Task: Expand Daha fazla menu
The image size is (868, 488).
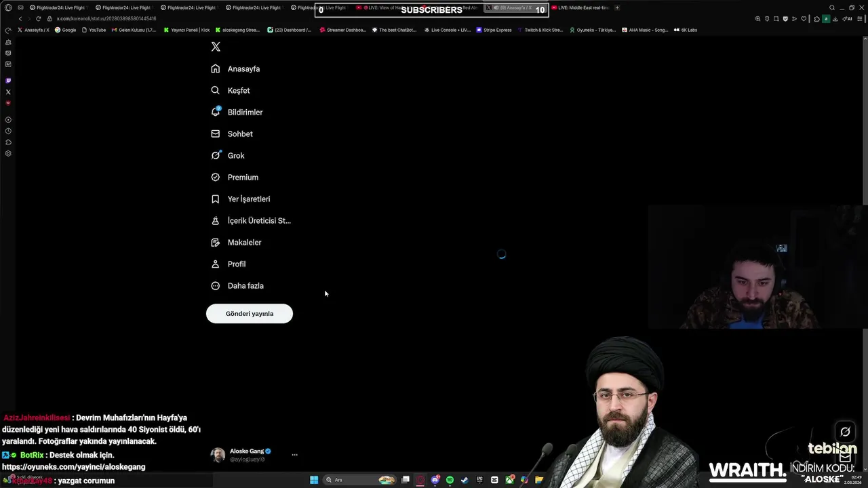Action: tap(237, 285)
